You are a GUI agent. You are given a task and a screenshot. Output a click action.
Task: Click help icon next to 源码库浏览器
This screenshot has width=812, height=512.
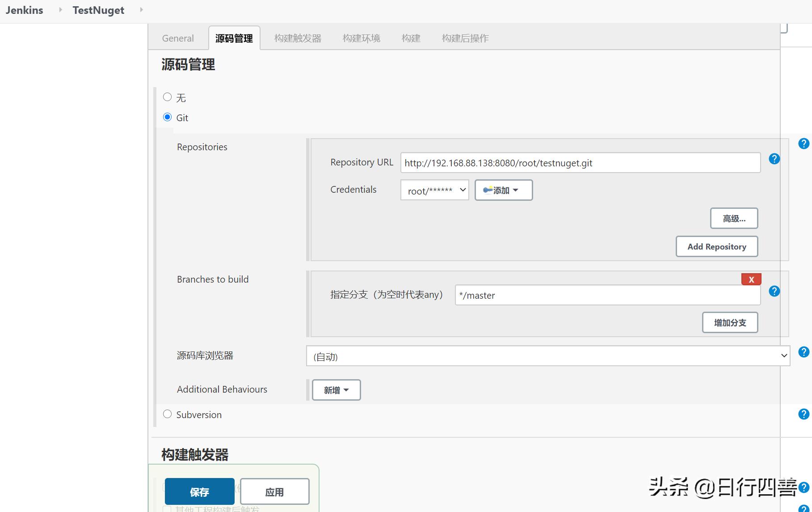pos(803,352)
